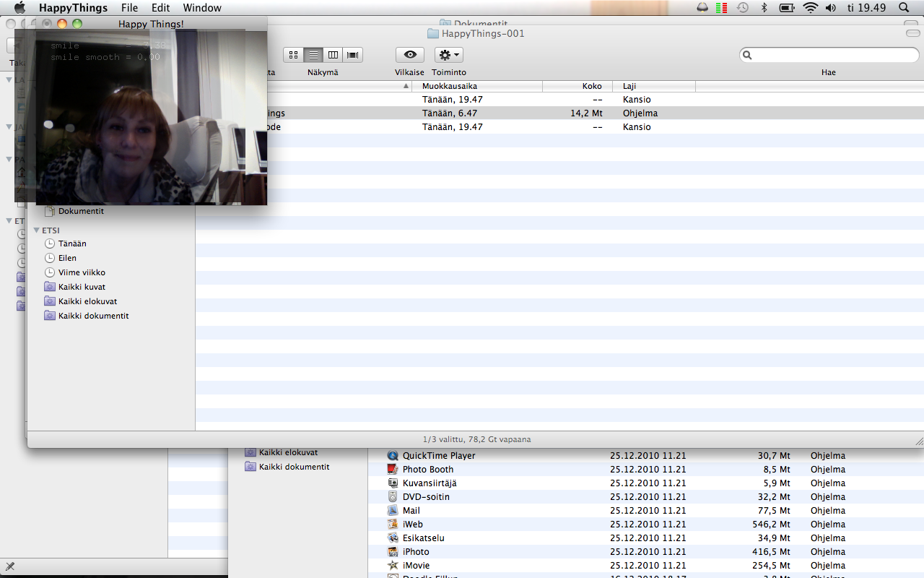Open the Window menu
The height and width of the screenshot is (578, 924).
(202, 8)
